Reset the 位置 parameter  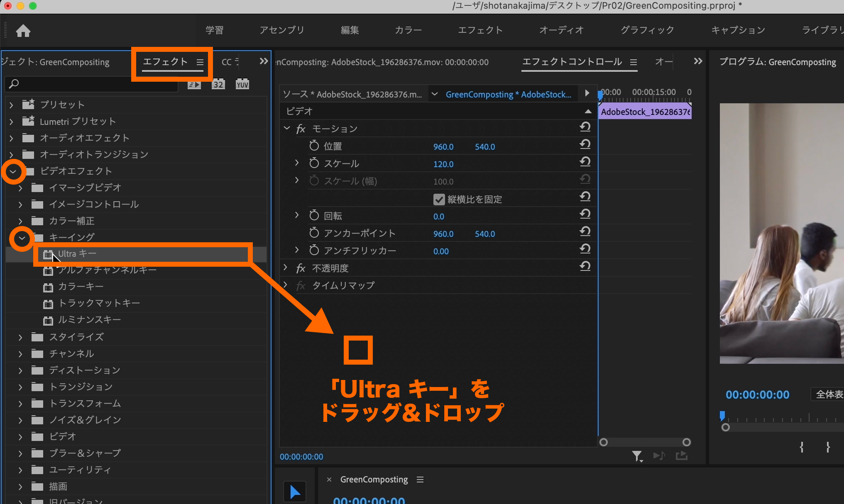[x=585, y=145]
